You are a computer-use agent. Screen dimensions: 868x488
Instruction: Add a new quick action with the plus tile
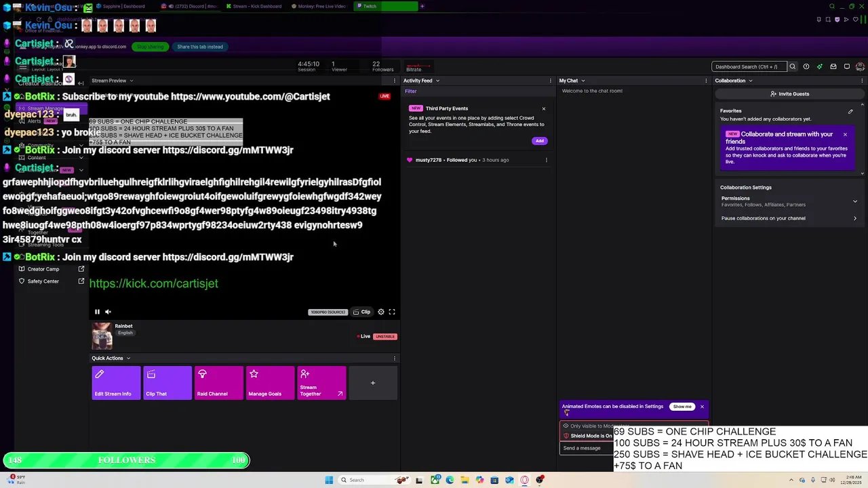click(x=372, y=383)
